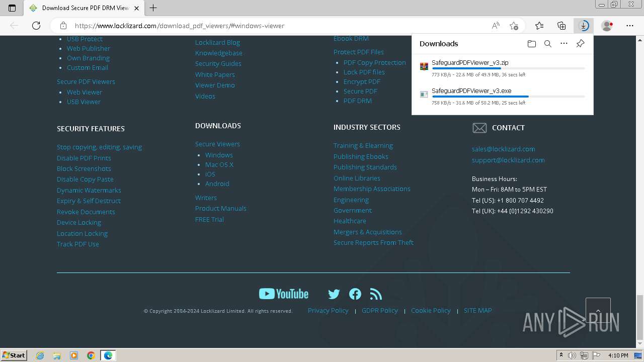Viewport: 644px width, 362px height.
Task: Open the USB Viewer link
Action: (84, 102)
